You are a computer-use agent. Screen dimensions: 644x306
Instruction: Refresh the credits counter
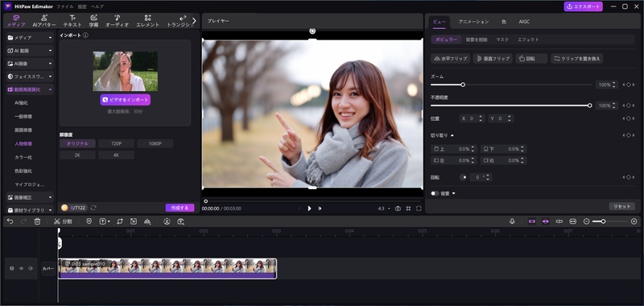(93, 208)
